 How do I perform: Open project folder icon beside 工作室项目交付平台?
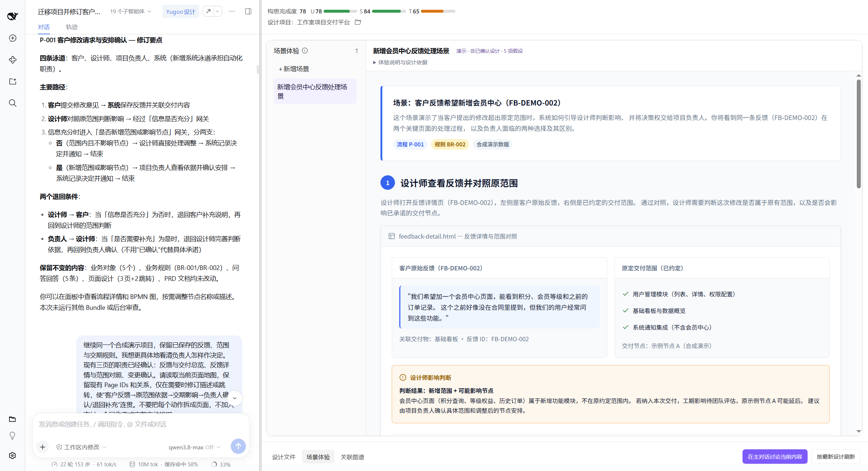[358, 22]
